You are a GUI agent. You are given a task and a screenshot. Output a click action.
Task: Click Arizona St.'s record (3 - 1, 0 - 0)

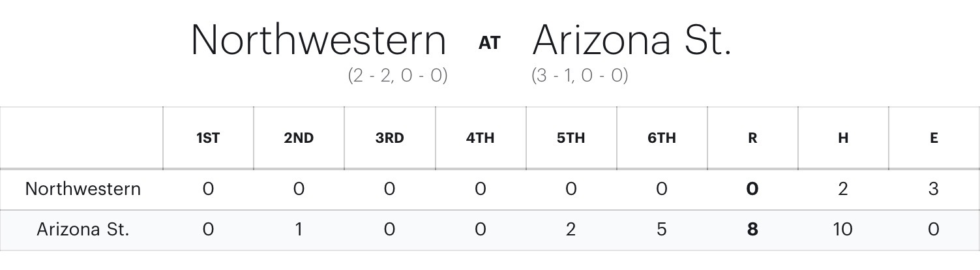(x=580, y=76)
